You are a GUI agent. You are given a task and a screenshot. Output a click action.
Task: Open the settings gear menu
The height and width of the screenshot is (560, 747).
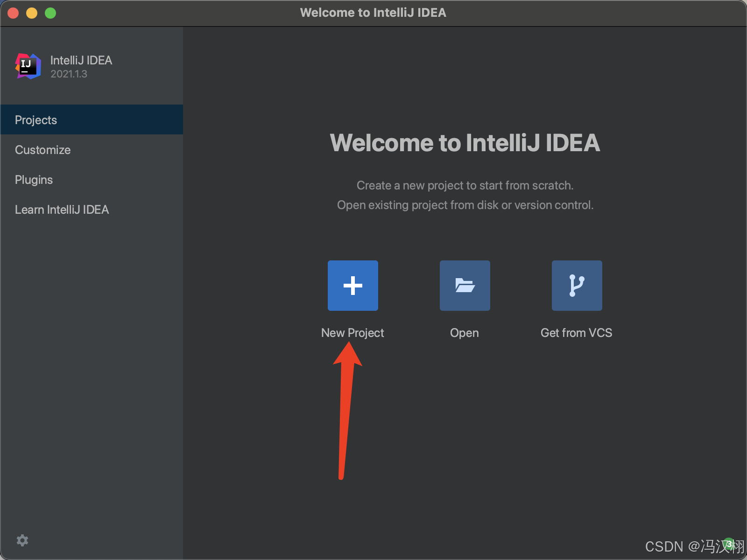pos(22,540)
